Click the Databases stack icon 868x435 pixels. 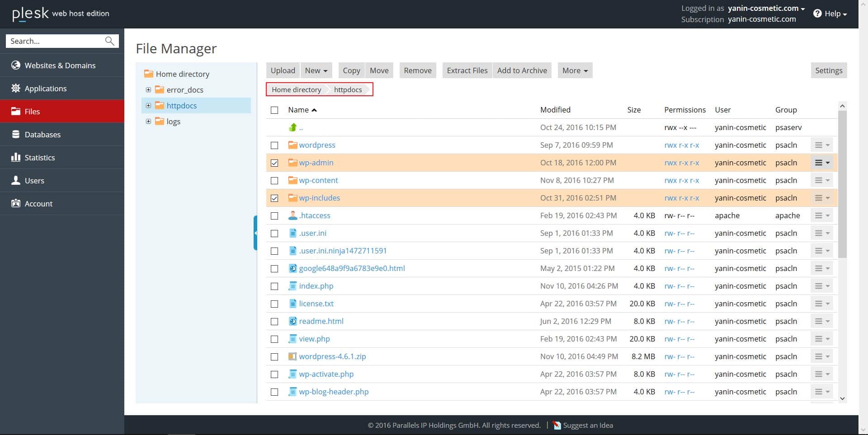click(16, 134)
